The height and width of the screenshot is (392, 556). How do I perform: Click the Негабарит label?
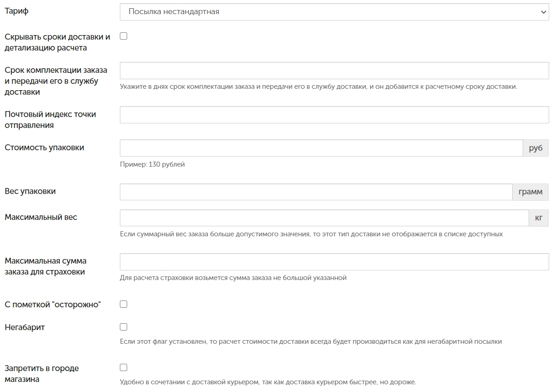coord(25,327)
